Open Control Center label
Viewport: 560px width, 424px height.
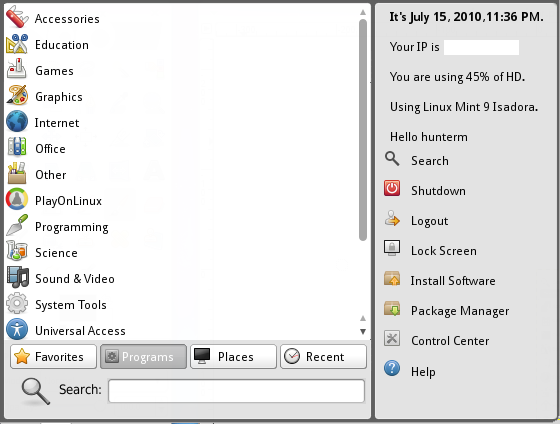[450, 341]
